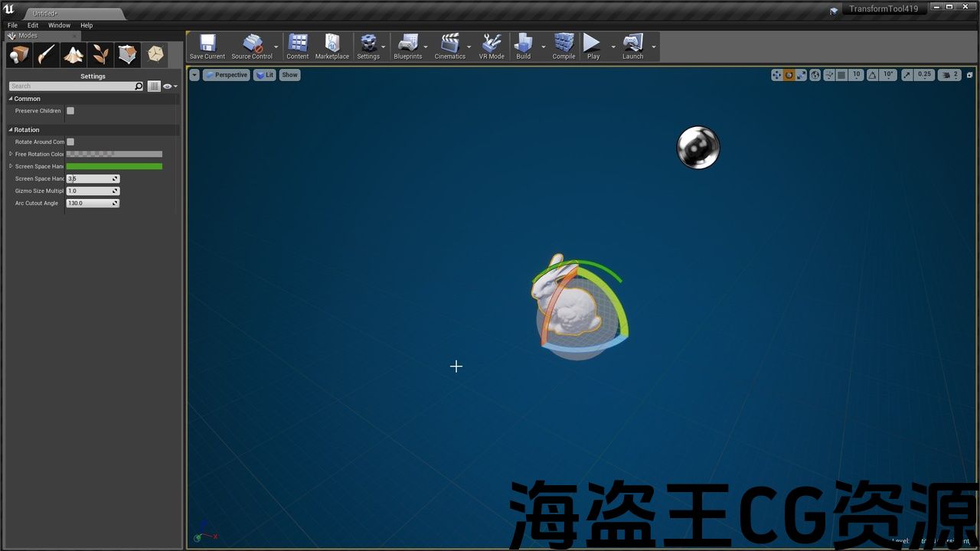Viewport: 980px width, 551px height.
Task: Click the Lit view mode button
Action: [265, 75]
